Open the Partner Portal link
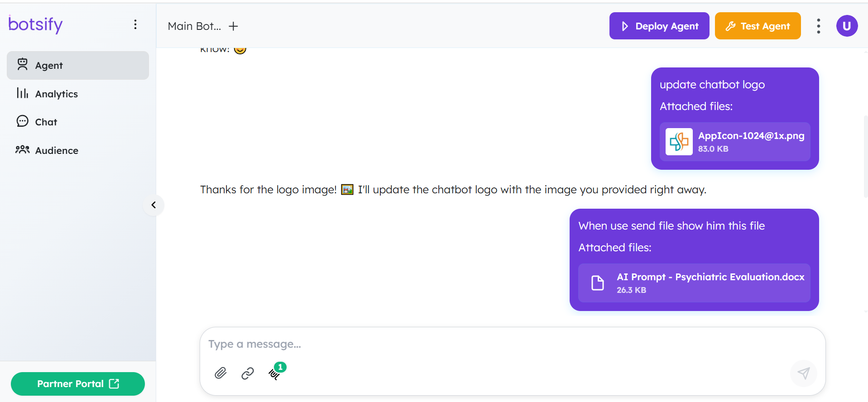 78,384
